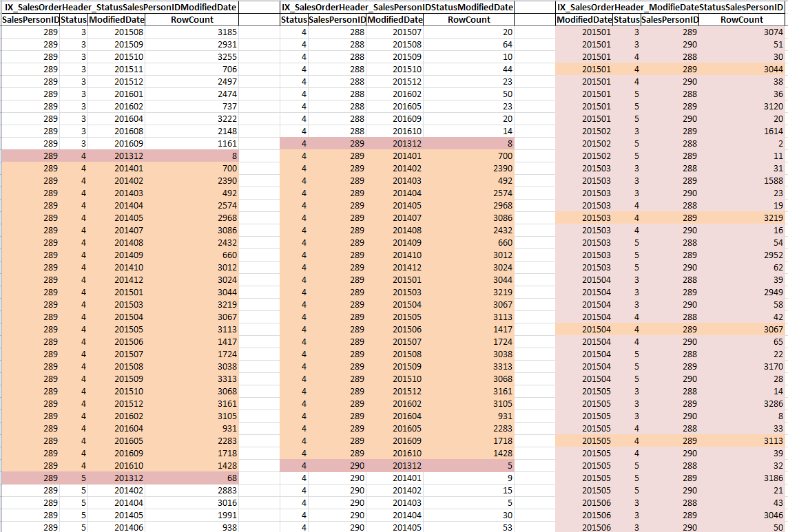Select the RowCount cell with value 21
Image resolution: width=788 pixels, height=532 pixels.
tap(742, 490)
